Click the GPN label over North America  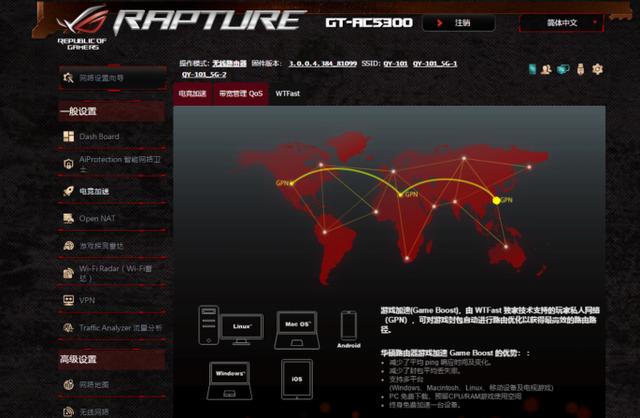coord(282,183)
